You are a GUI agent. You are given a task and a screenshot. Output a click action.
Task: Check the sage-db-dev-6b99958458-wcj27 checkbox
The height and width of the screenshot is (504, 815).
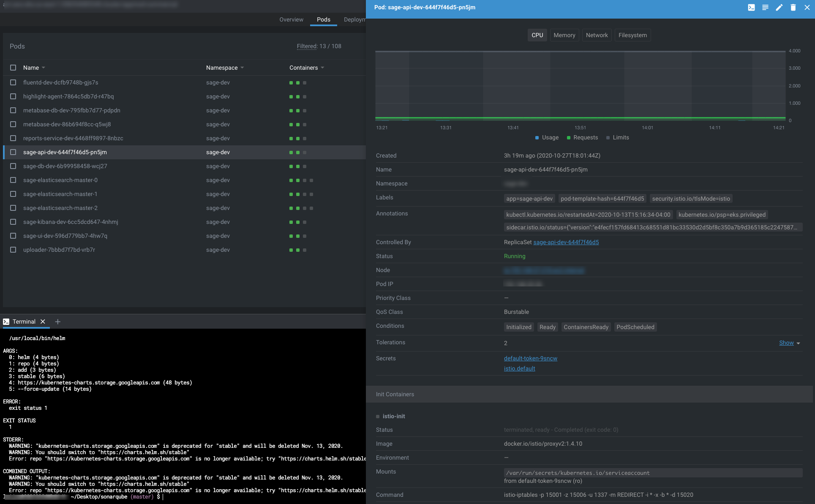click(x=13, y=166)
